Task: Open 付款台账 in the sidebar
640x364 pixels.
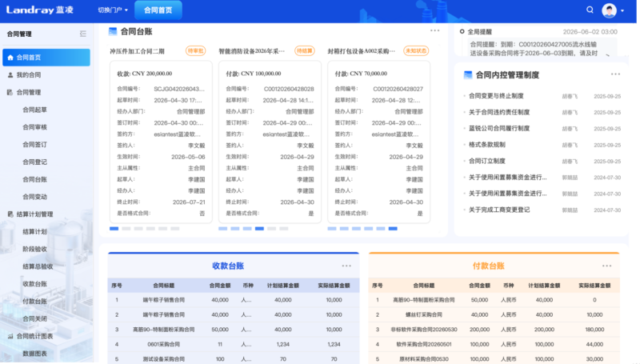Action: point(34,302)
